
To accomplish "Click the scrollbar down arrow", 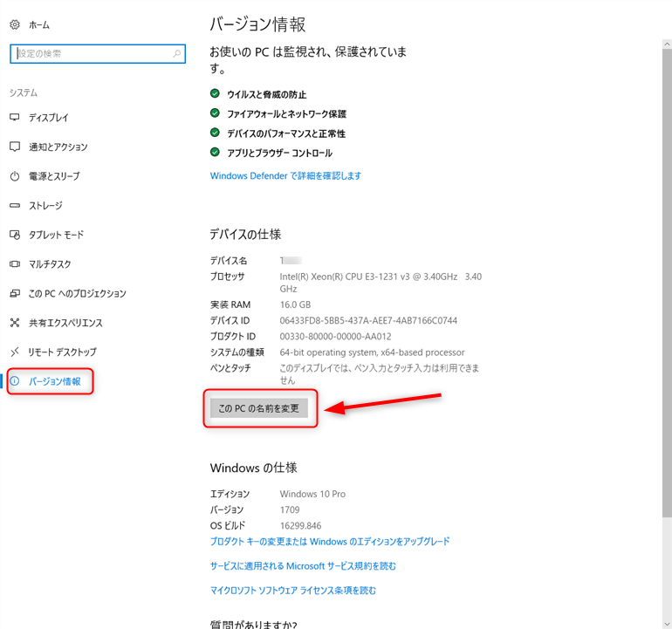I will 667,625.
